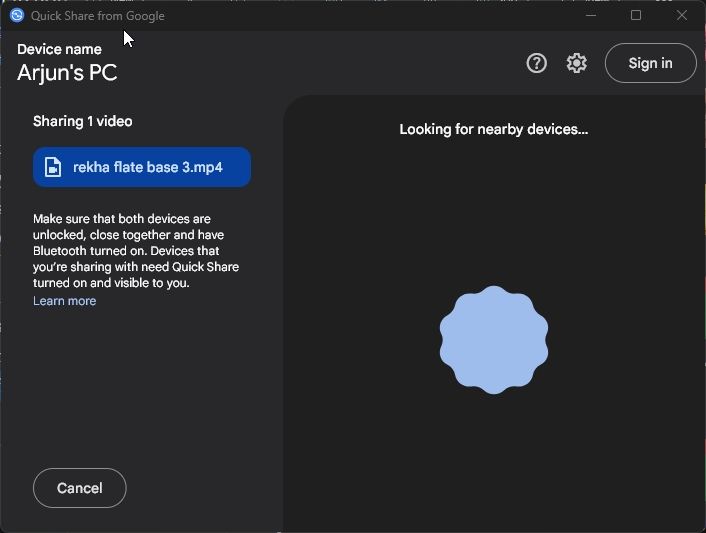This screenshot has width=706, height=533.
Task: Cancel the current sharing session
Action: tap(80, 488)
